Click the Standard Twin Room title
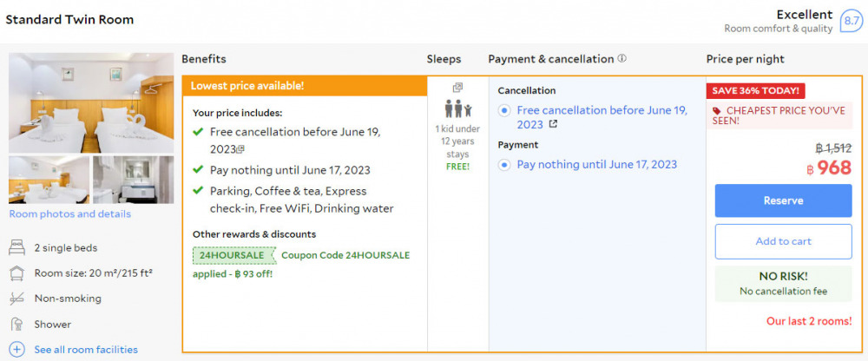Screen dimensions: 868x361 (70, 18)
